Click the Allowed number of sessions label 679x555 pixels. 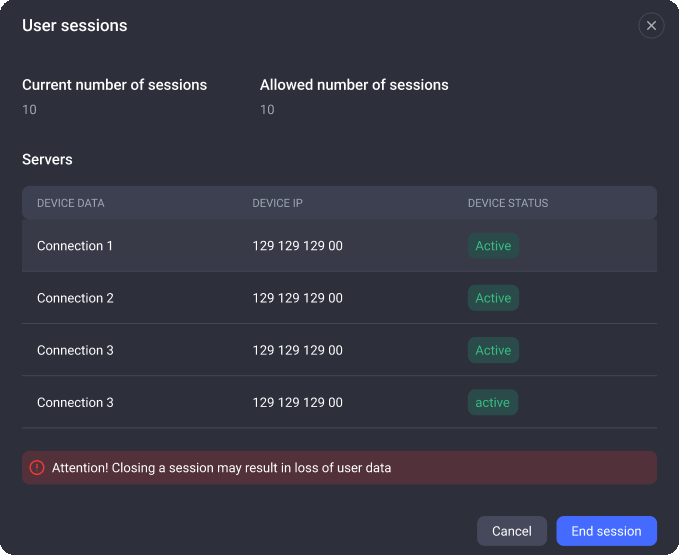coord(354,85)
